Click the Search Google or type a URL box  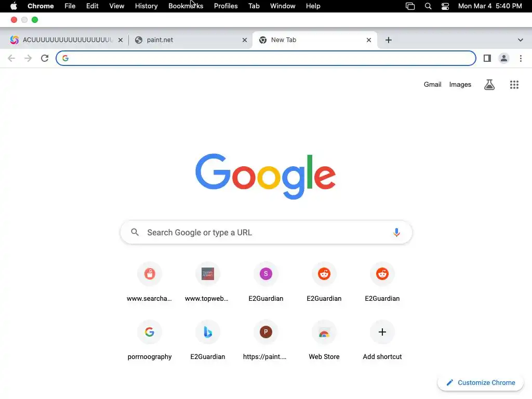coord(266,232)
